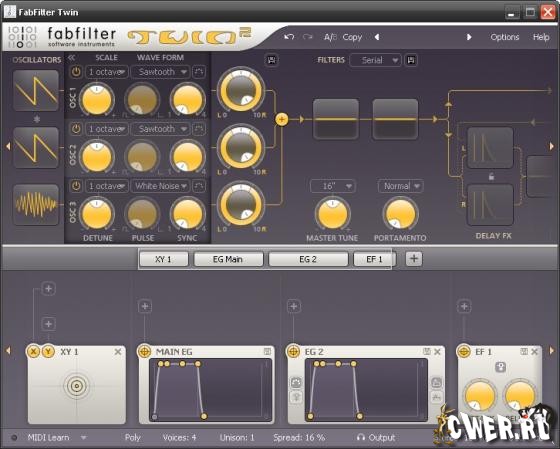
Task: Open the Options menu
Action: [504, 37]
